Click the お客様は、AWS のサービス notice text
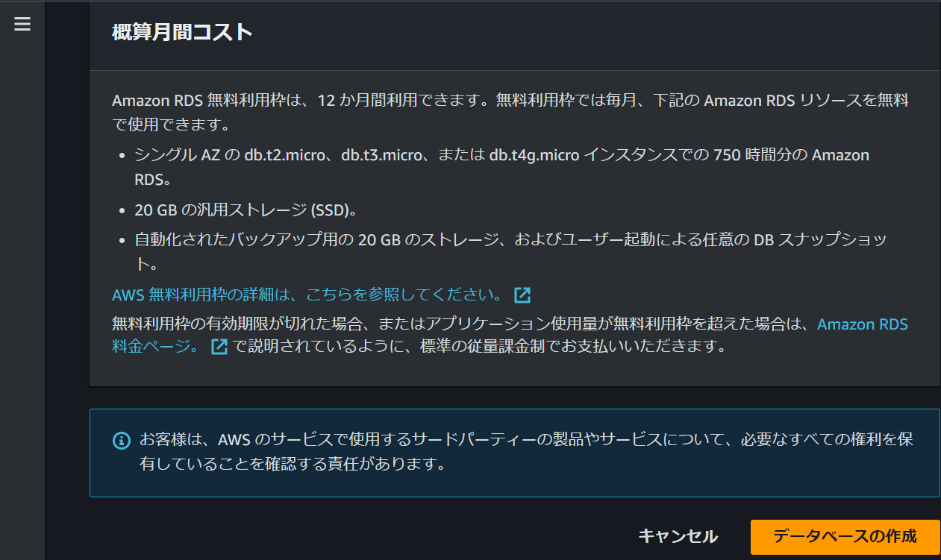941x560 pixels. pos(526,451)
